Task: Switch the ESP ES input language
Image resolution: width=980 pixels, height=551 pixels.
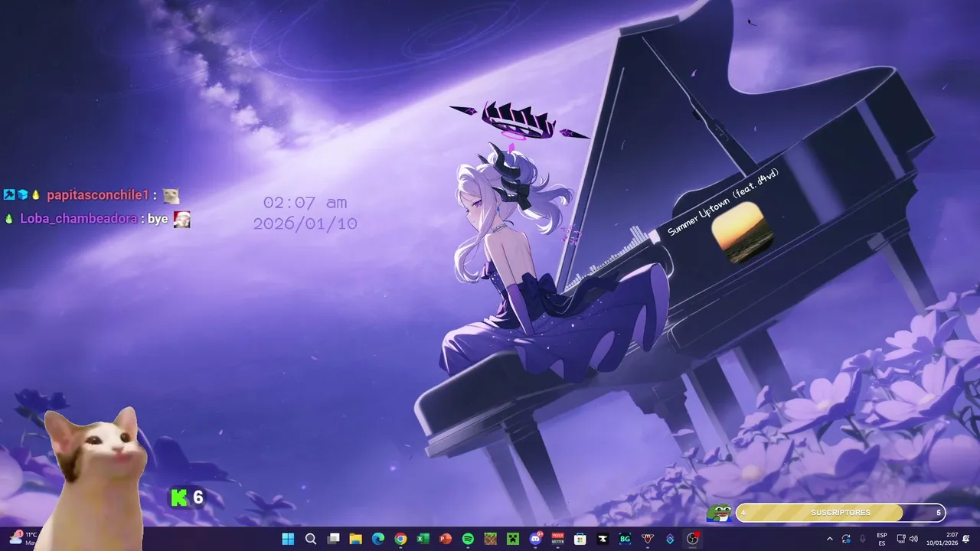Action: click(x=882, y=539)
